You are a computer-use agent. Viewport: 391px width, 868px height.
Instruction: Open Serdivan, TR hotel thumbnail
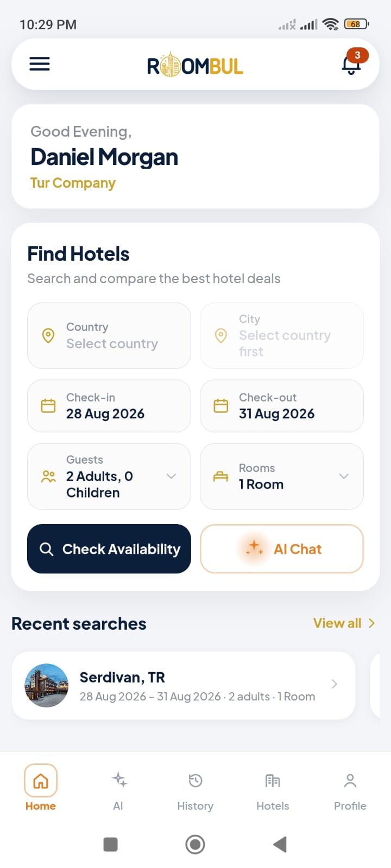pyautogui.click(x=47, y=686)
